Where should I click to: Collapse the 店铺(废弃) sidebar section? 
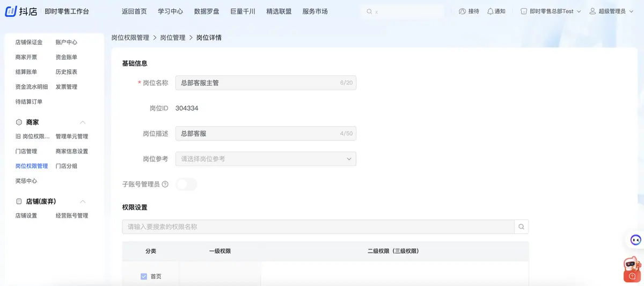pos(83,201)
